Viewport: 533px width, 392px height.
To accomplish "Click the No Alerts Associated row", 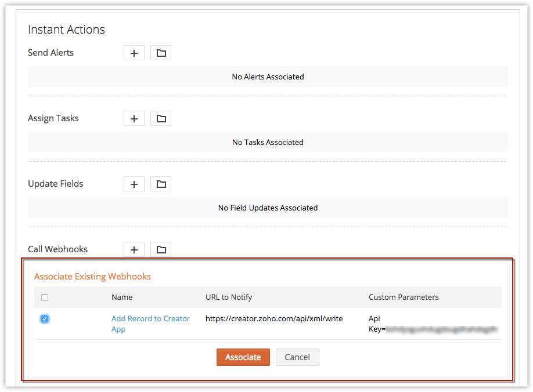I will click(268, 77).
